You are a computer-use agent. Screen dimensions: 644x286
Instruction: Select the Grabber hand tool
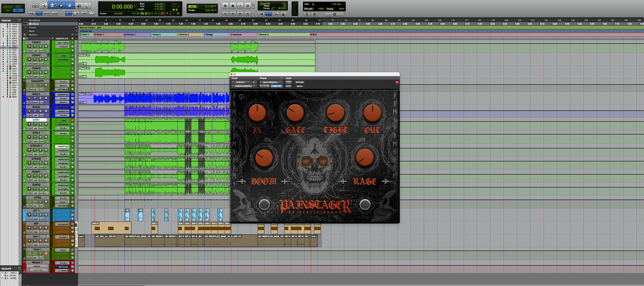[70, 5]
